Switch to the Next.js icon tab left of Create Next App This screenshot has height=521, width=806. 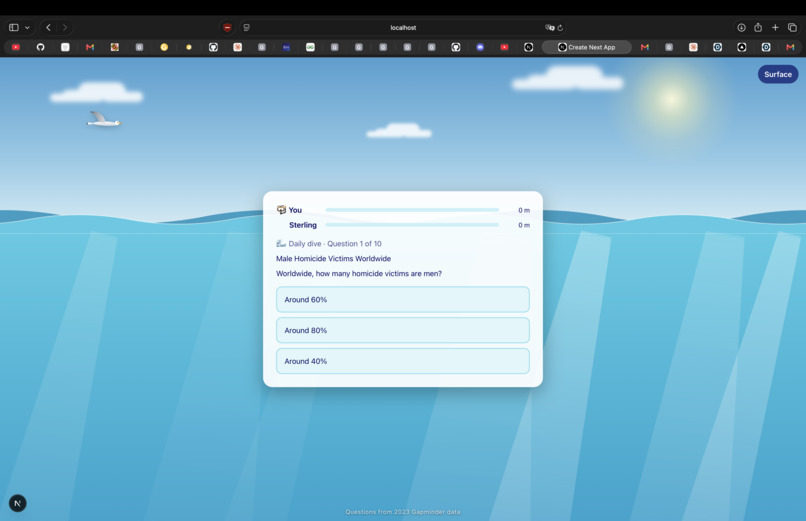[x=528, y=47]
